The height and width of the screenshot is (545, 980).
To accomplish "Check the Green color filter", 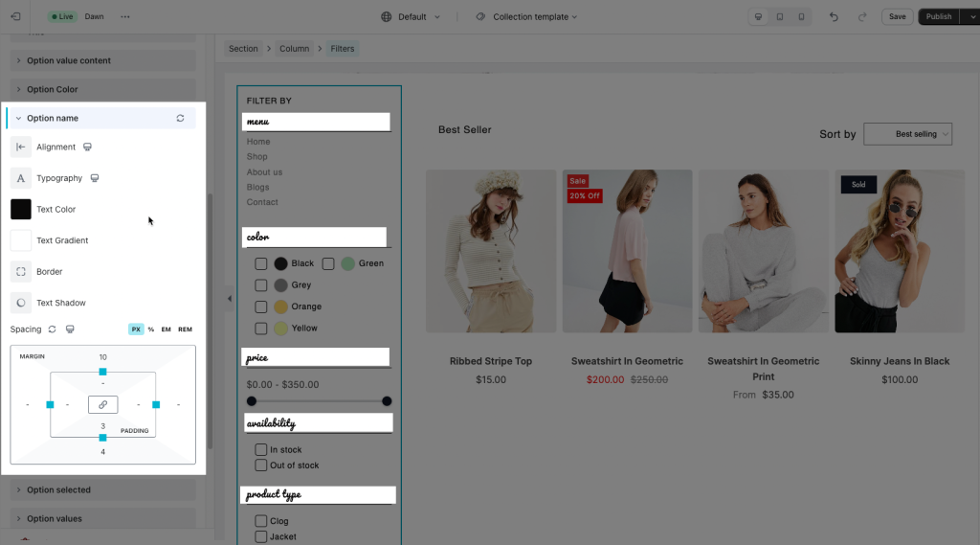I will point(328,264).
